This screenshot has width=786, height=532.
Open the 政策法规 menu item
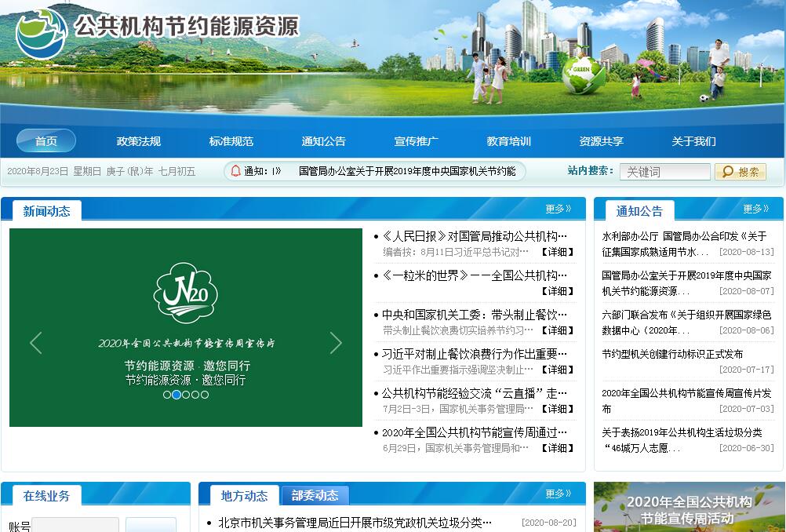point(139,141)
